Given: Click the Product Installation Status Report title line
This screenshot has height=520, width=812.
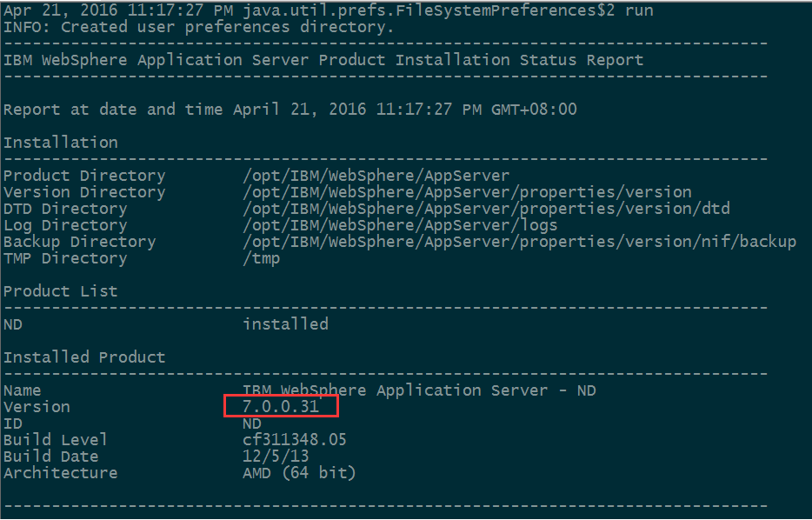Looking at the screenshot, I should (323, 60).
